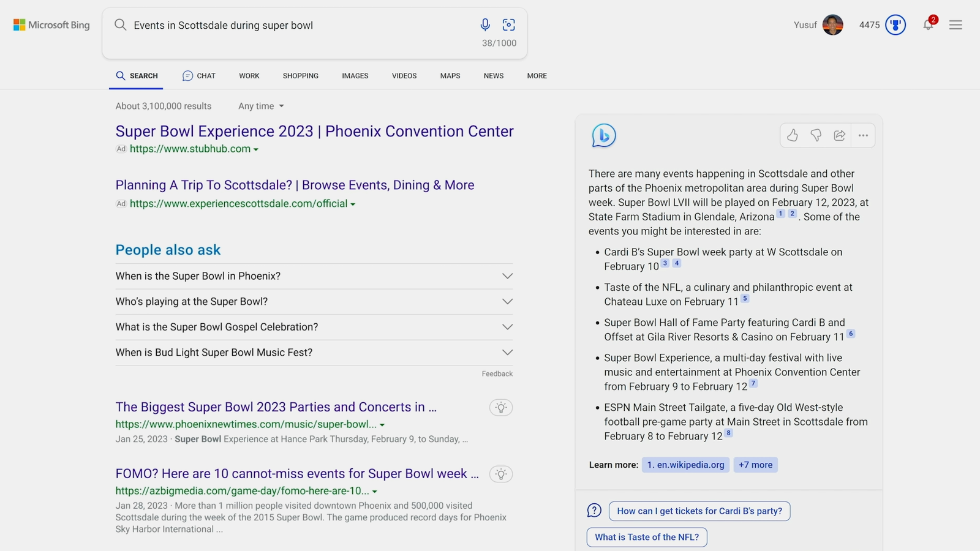Expand experiencescottsdale.com URL dropdown arrow
980x551 pixels.
353,204
